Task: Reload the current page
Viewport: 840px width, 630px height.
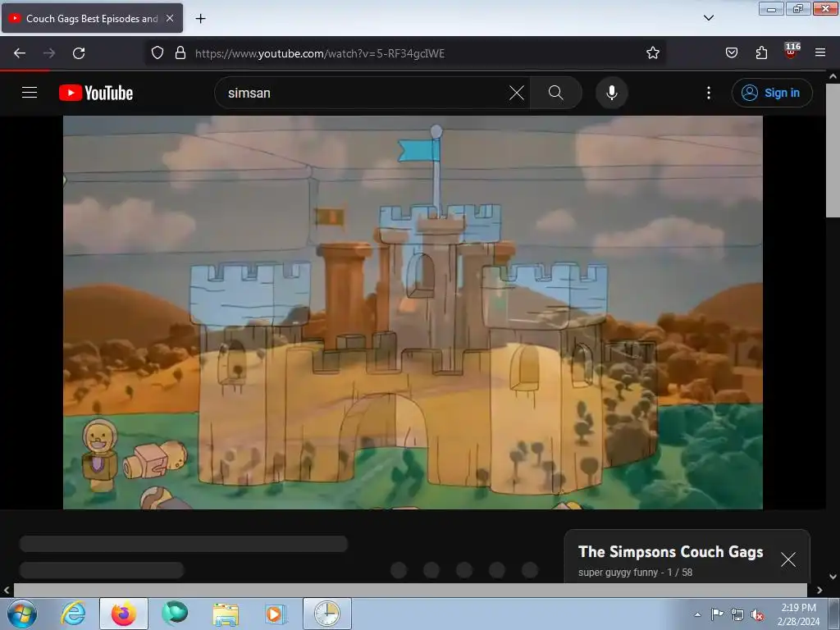Action: (x=79, y=53)
